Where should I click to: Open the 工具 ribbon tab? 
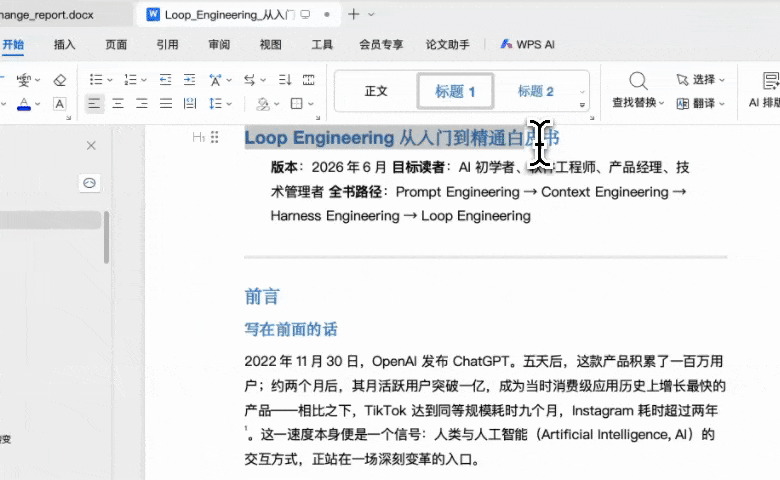(x=322, y=44)
